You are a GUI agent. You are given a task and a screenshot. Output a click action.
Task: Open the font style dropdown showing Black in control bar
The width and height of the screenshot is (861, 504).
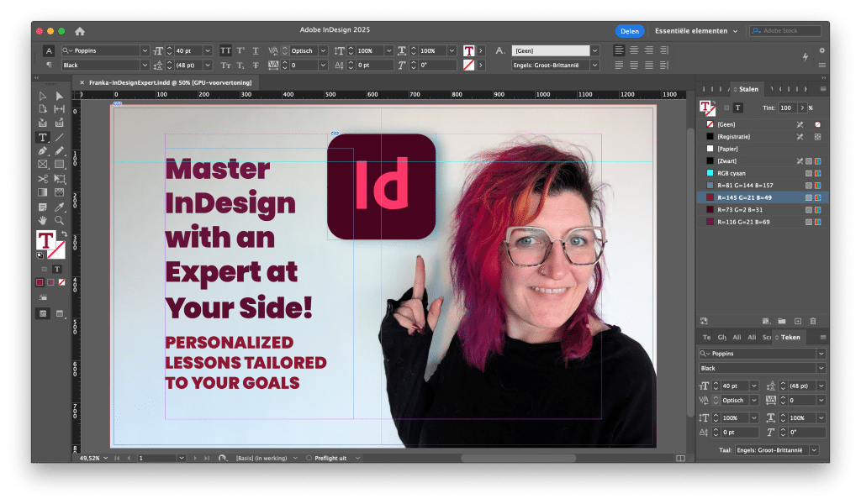(145, 66)
